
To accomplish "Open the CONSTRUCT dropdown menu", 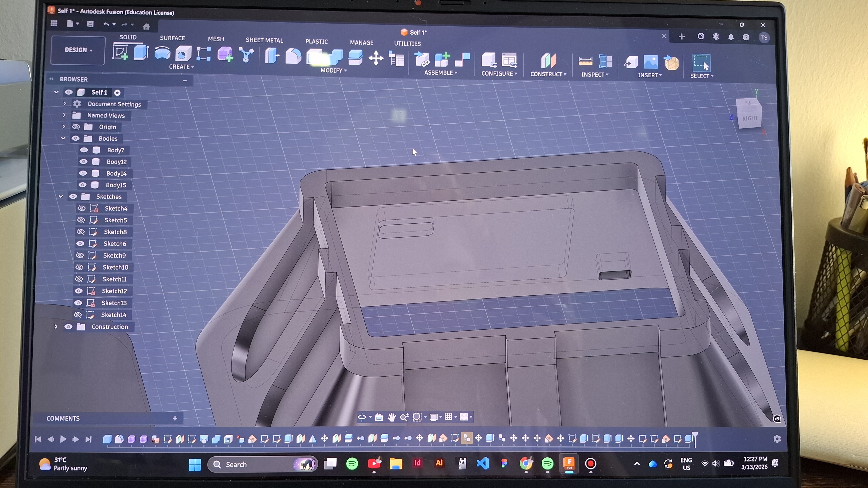I will click(x=548, y=74).
